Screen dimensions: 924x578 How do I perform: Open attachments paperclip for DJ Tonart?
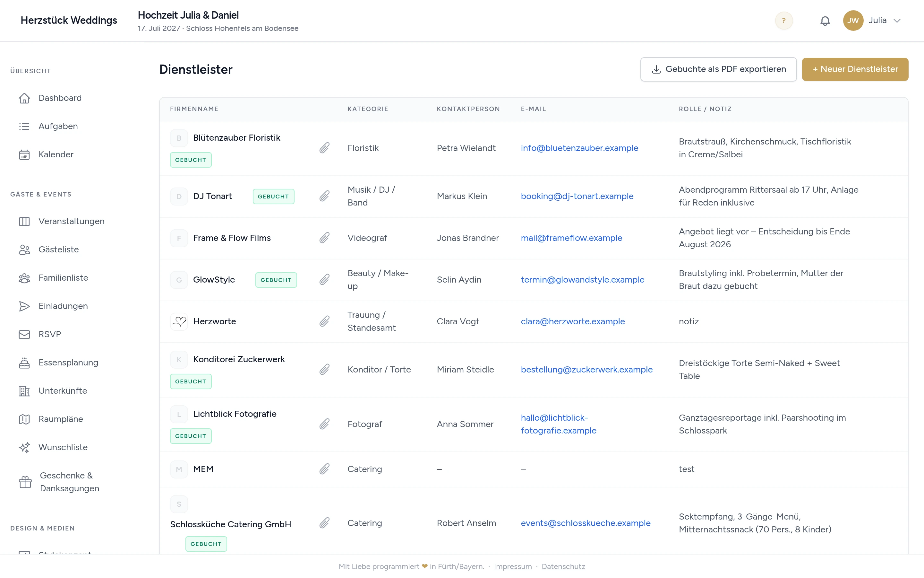325,196
